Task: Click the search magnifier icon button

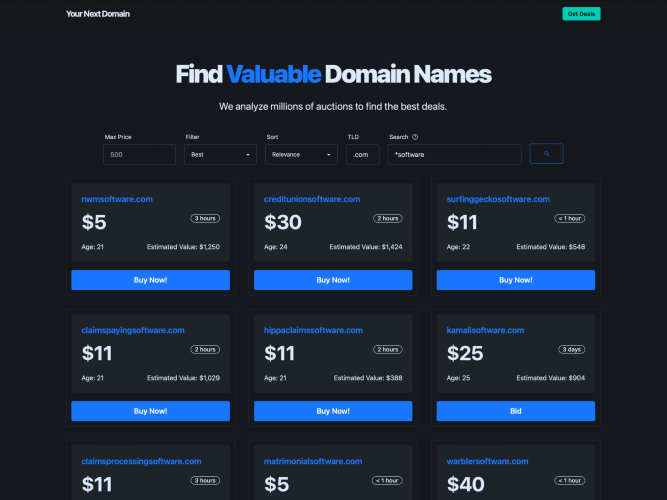Action: (546, 154)
